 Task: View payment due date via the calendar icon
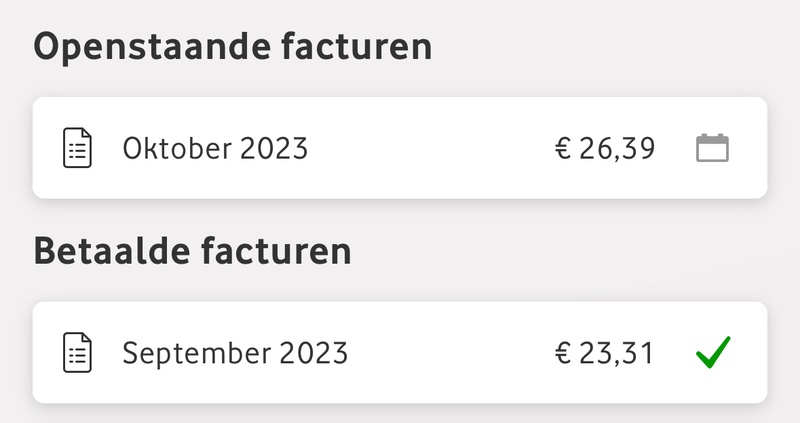(713, 148)
